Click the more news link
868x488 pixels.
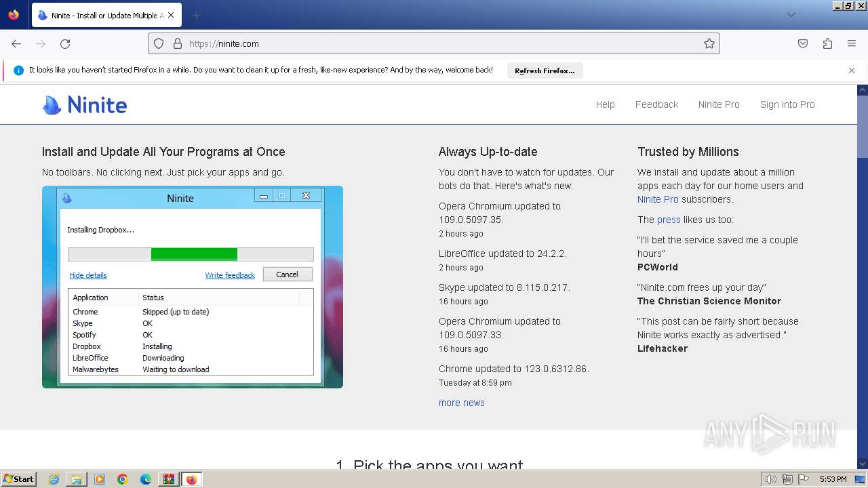(462, 403)
